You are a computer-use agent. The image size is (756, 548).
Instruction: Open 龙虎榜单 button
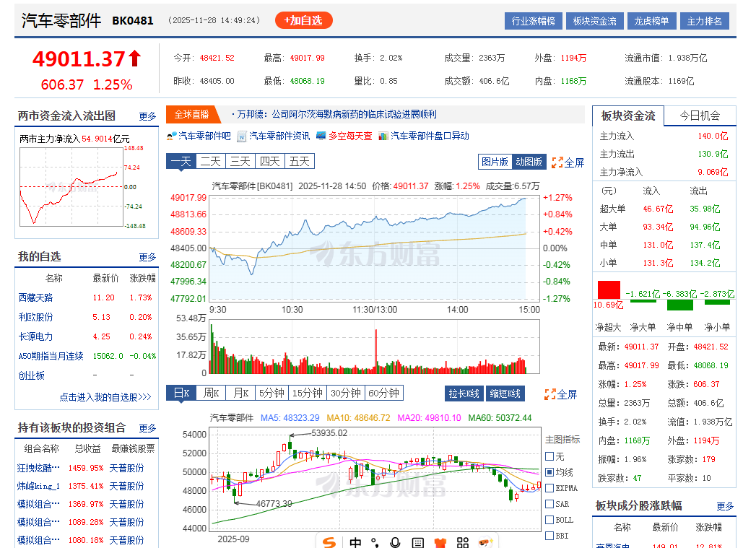651,21
